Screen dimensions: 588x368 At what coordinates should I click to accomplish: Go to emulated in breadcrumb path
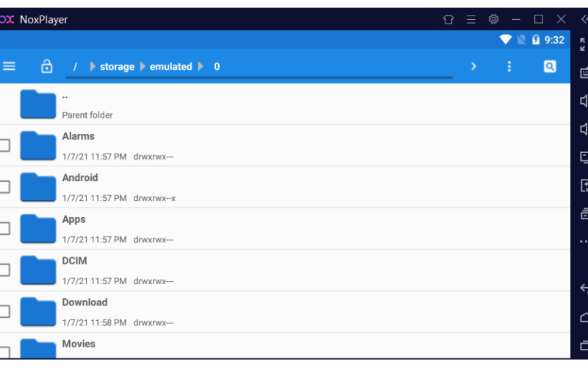171,67
